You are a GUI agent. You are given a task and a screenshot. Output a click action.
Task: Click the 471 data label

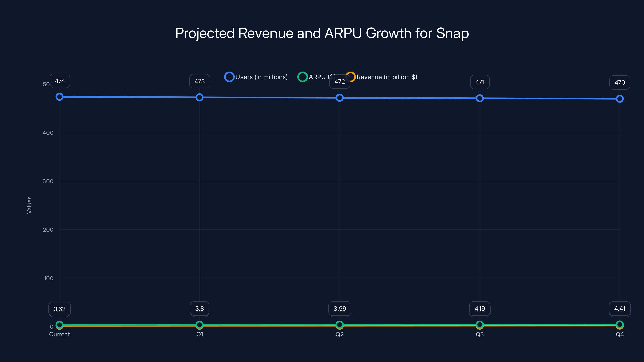click(480, 82)
